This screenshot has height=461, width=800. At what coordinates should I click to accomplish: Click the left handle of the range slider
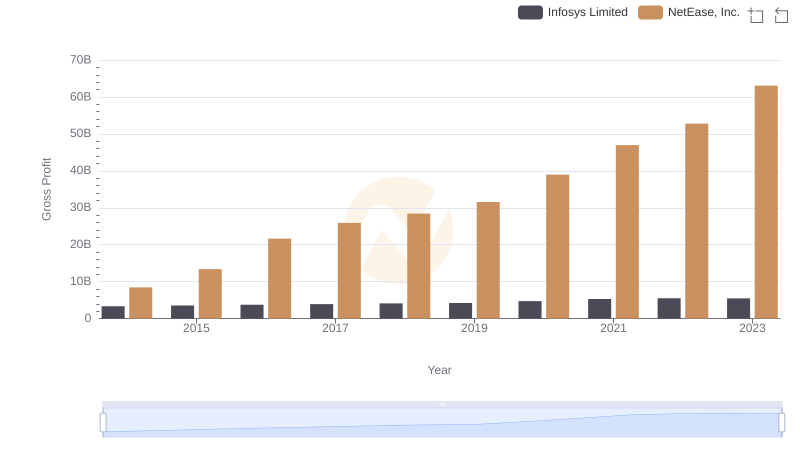pos(103,423)
